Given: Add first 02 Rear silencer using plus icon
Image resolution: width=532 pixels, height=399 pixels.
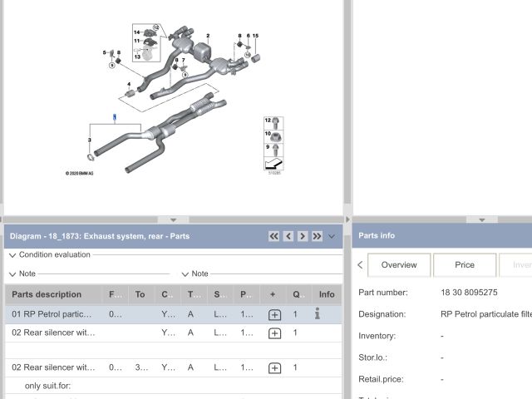Looking at the screenshot, I should click(x=274, y=333).
